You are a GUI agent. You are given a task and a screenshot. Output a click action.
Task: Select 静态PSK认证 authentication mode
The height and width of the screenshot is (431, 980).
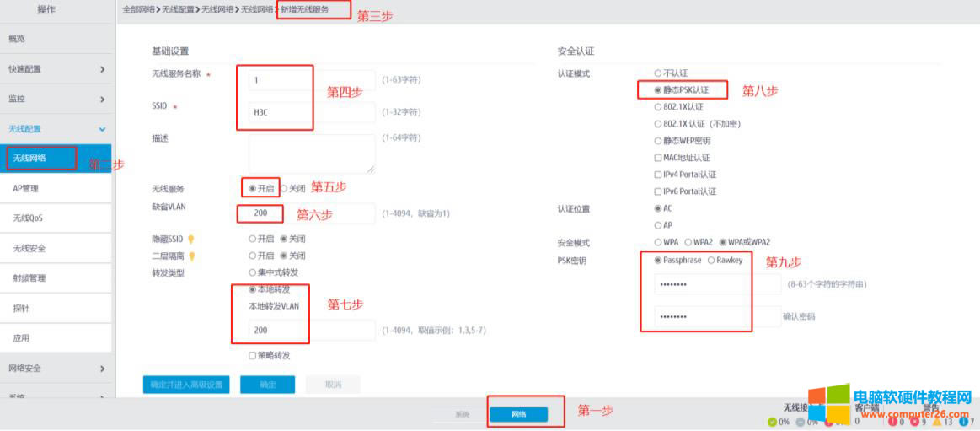(x=657, y=90)
